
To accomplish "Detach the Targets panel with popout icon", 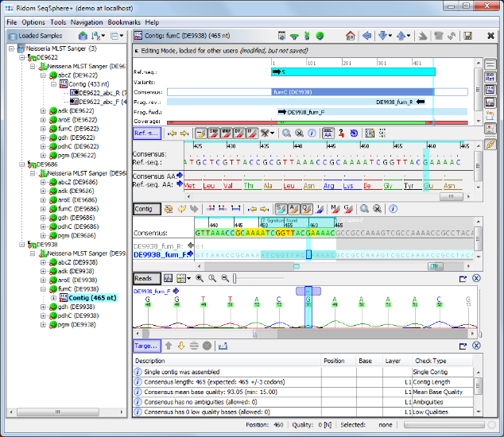I will [463, 346].
